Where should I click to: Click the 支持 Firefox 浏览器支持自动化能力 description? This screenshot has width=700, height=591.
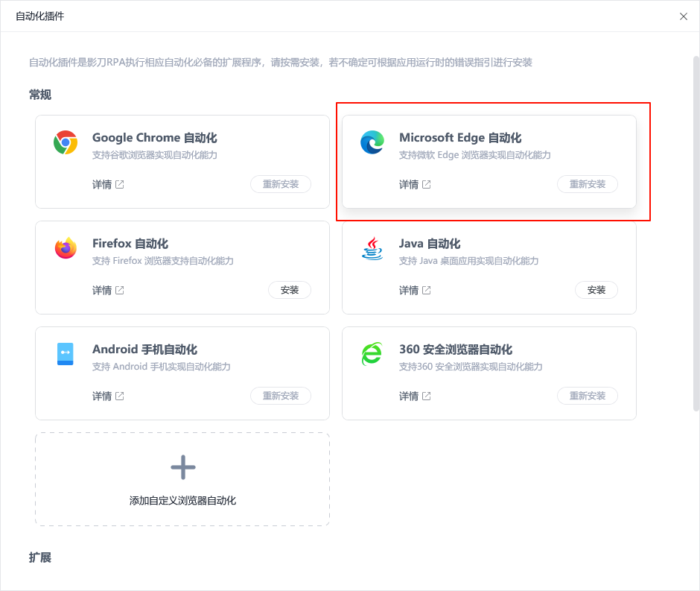click(x=163, y=261)
